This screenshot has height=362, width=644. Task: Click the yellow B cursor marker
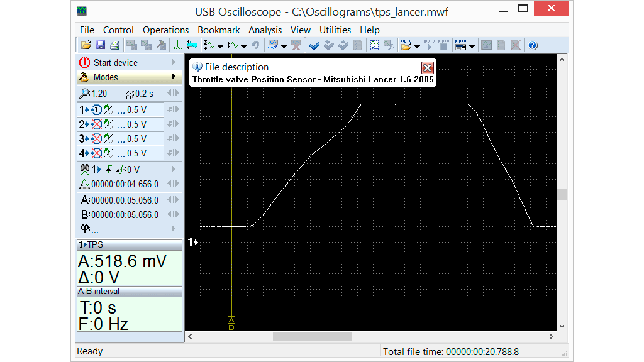231,327
